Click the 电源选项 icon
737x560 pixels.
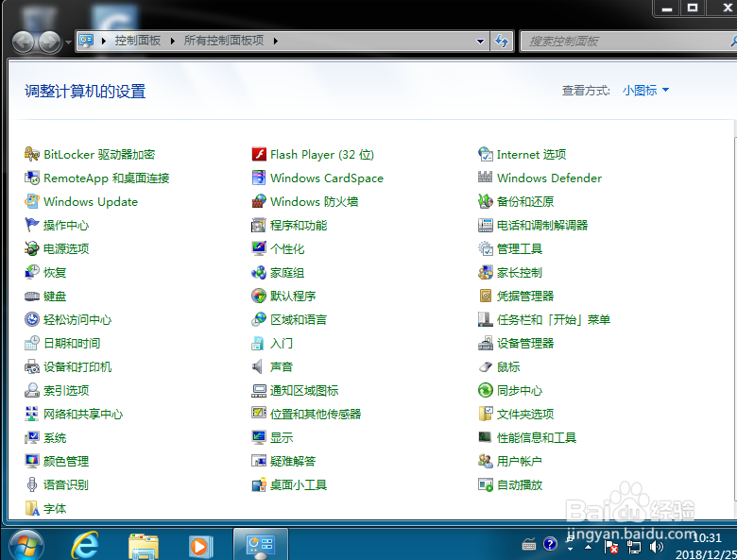[x=32, y=248]
